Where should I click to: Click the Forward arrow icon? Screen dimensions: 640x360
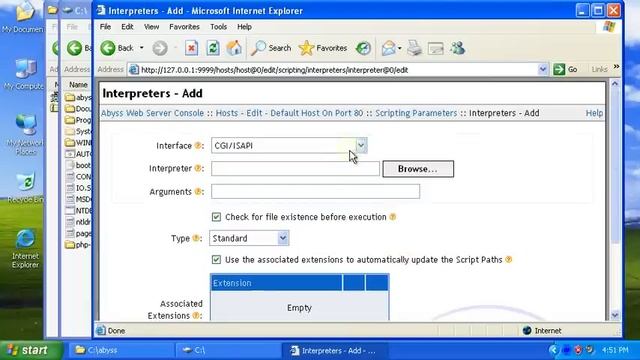click(x=160, y=48)
